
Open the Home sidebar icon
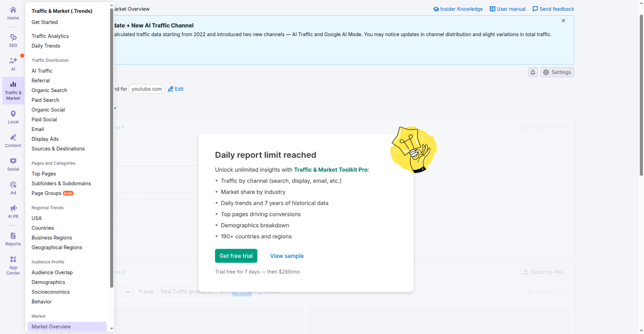(x=13, y=13)
